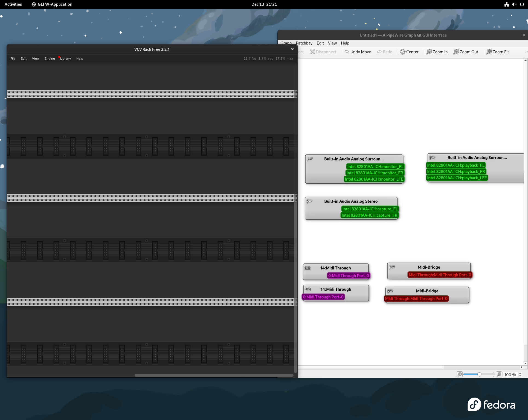Image resolution: width=528 pixels, height=420 pixels.
Task: Select the monitor_LFE port
Action: [x=374, y=179]
